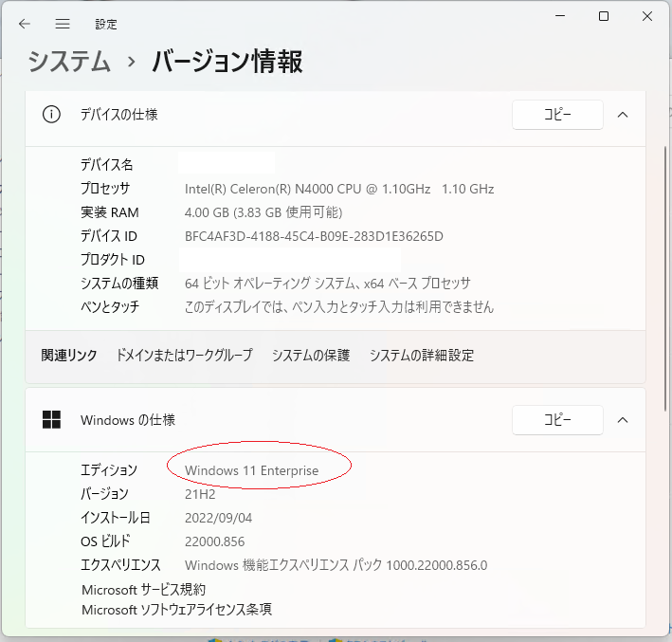
Task: Click the Windows logo icon in Windows の仕様
Action: click(x=51, y=419)
